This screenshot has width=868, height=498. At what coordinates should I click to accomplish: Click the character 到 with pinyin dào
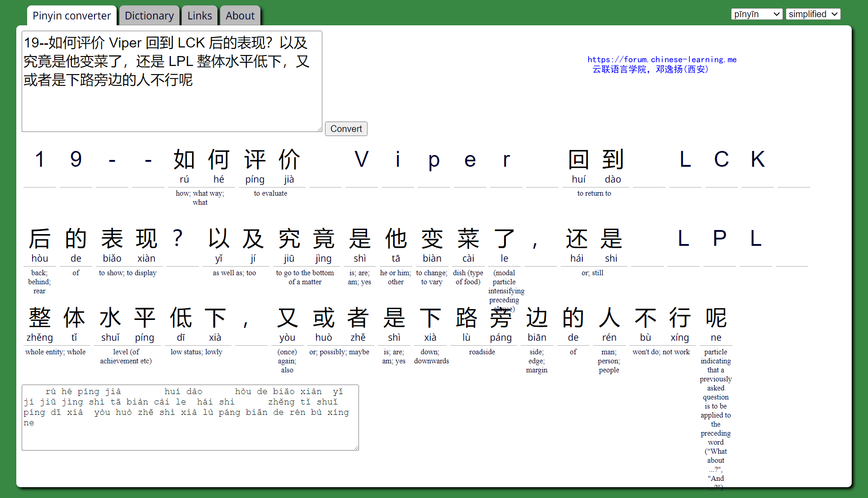(613, 160)
